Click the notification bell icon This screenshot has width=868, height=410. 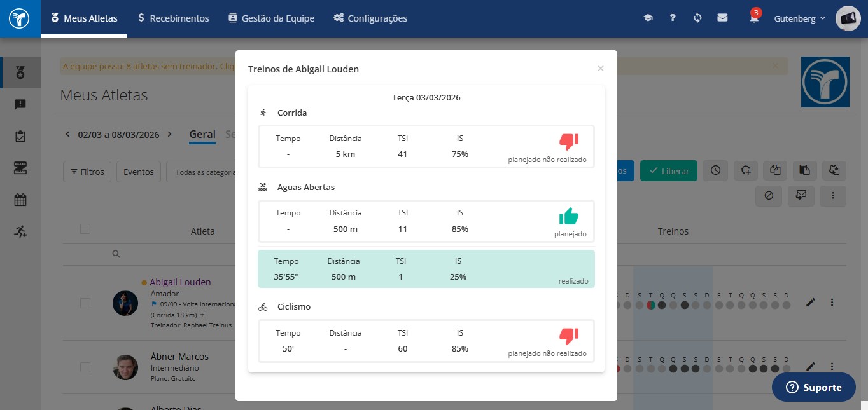click(754, 18)
